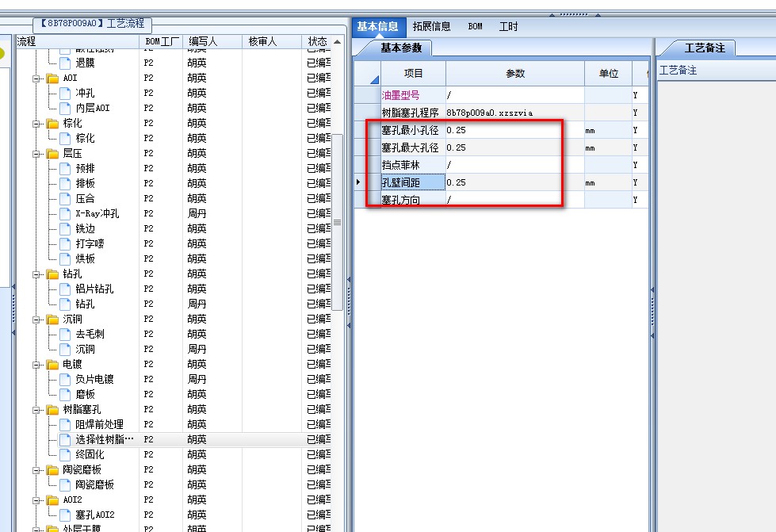The width and height of the screenshot is (776, 532).
Task: Click the 终固化 document icon
Action: pyautogui.click(x=65, y=455)
